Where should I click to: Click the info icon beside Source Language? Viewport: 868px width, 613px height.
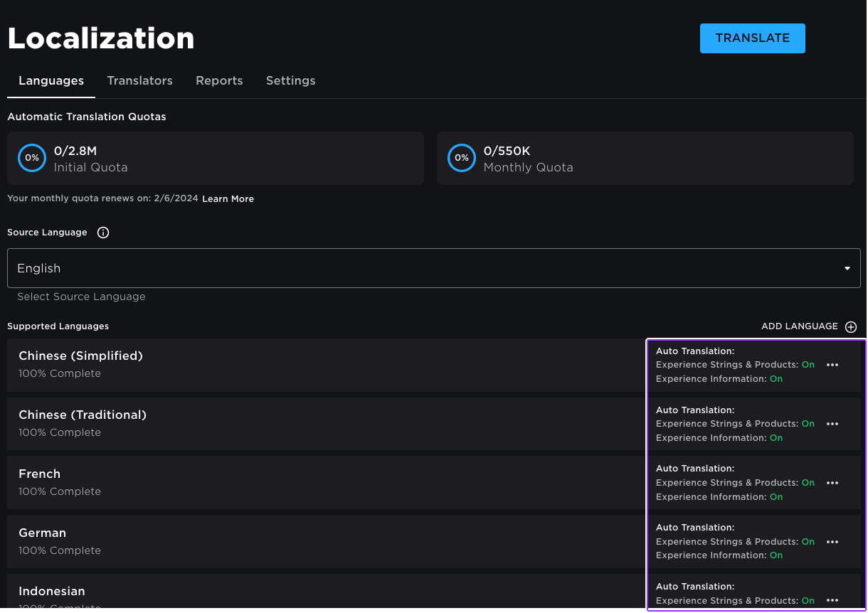(x=103, y=233)
